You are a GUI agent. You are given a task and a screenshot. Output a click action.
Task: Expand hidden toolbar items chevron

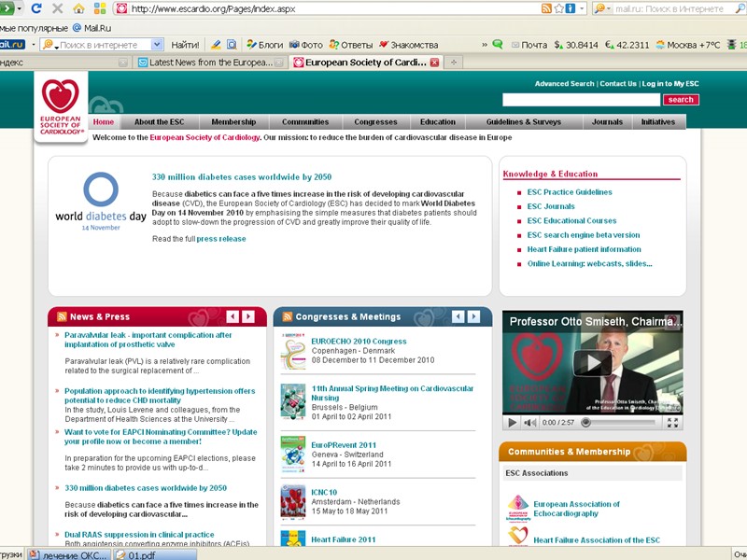pos(485,45)
